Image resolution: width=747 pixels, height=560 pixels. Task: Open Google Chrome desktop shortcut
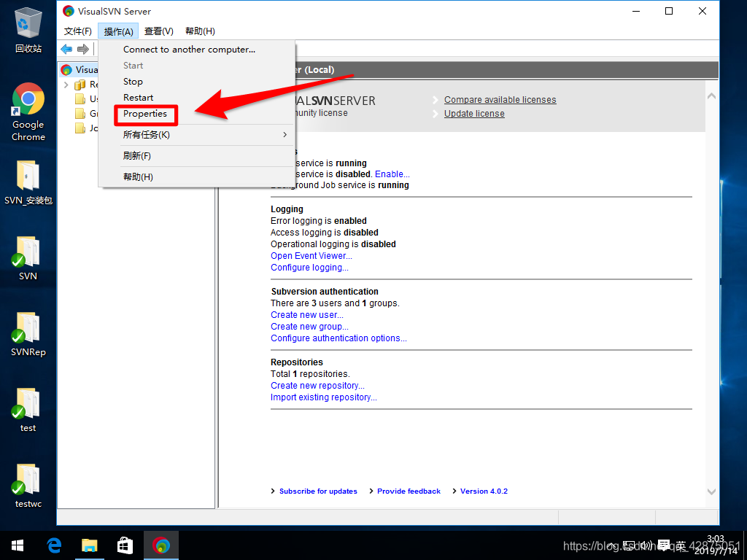28,112
